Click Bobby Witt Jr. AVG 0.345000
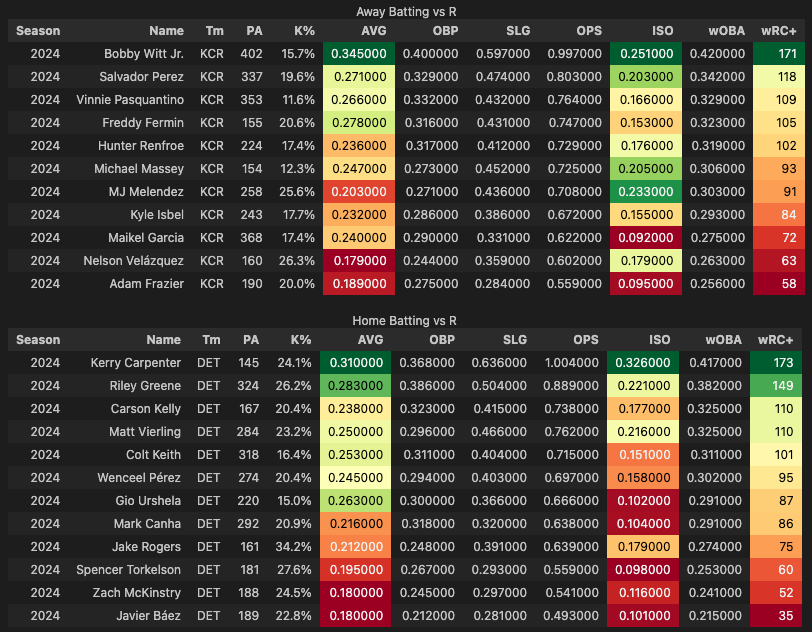Image resolution: width=812 pixels, height=632 pixels. pyautogui.click(x=359, y=54)
